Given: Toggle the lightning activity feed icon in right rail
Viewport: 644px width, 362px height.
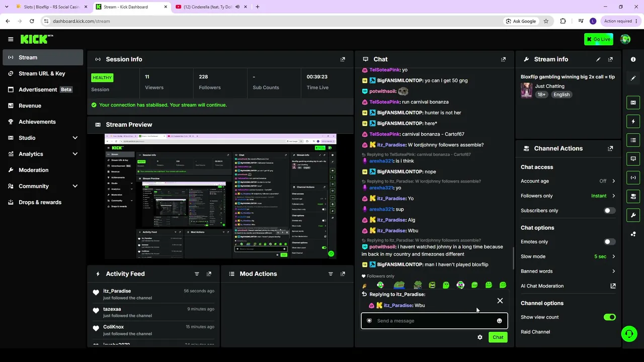Looking at the screenshot, I should click(x=633, y=121).
